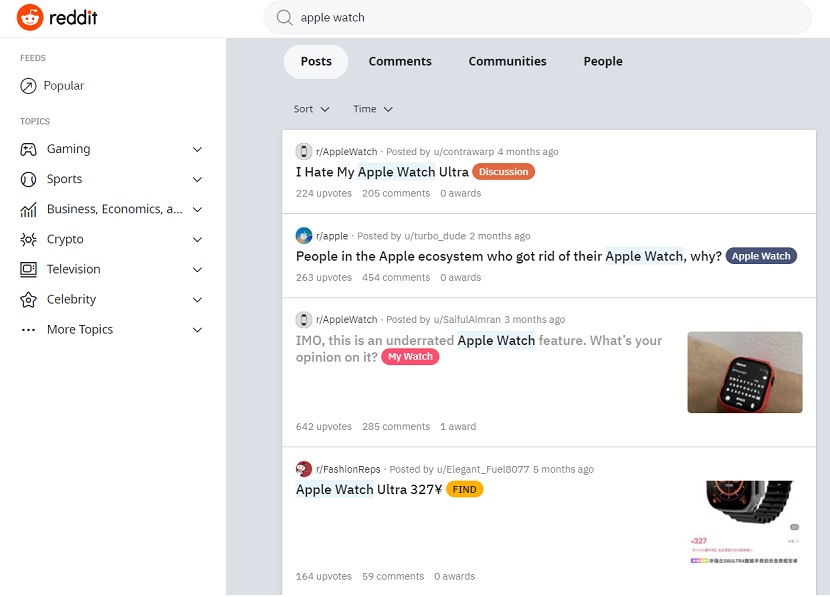Select the Crypto topic icon
The image size is (830, 597).
tap(27, 238)
